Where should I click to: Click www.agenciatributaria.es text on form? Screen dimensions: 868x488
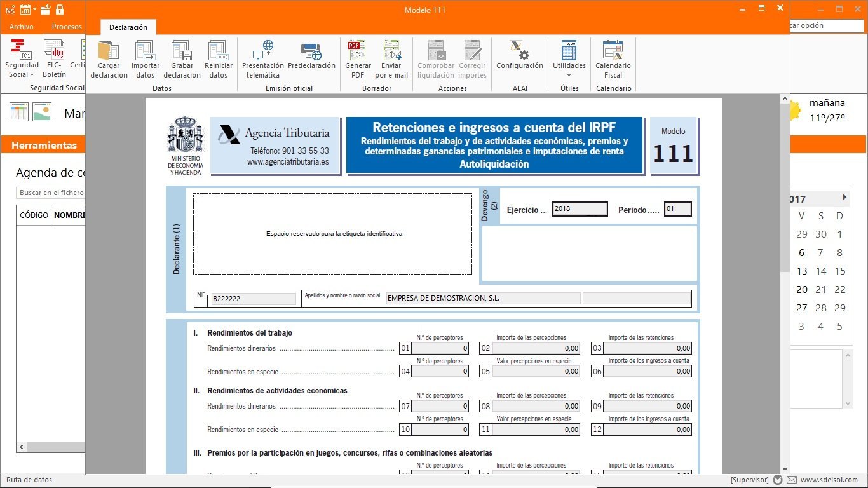(288, 162)
